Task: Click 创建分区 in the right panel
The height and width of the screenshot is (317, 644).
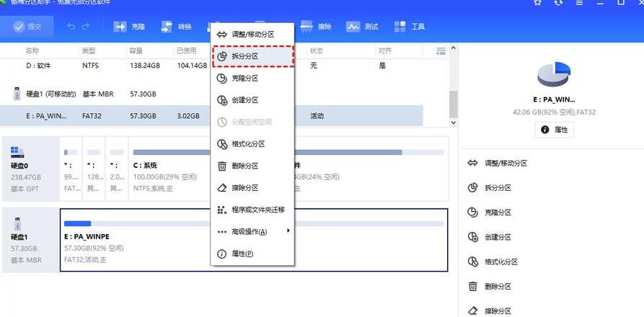Action: click(x=490, y=237)
